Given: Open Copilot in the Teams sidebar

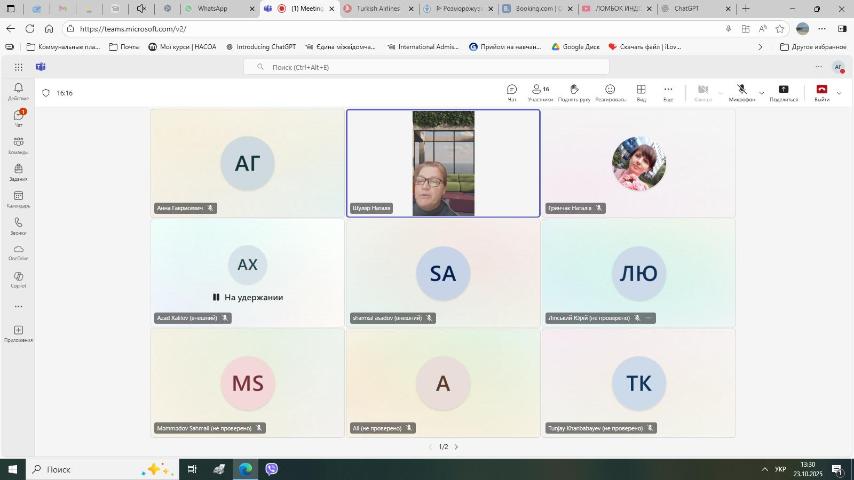Looking at the screenshot, I should point(18,279).
